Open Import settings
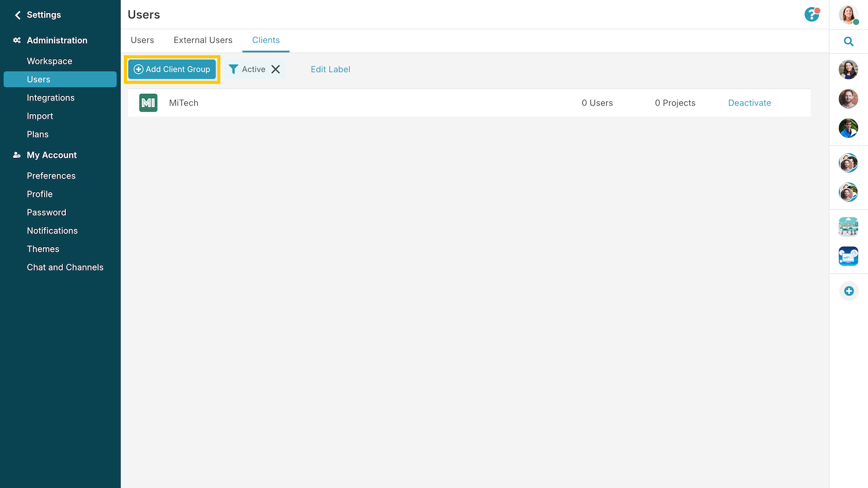 (40, 116)
